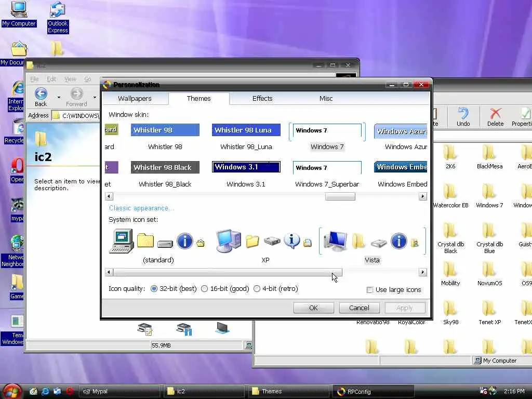Open the View menu in ic2 window
Screen dimensions: 532x399
click(x=70, y=79)
